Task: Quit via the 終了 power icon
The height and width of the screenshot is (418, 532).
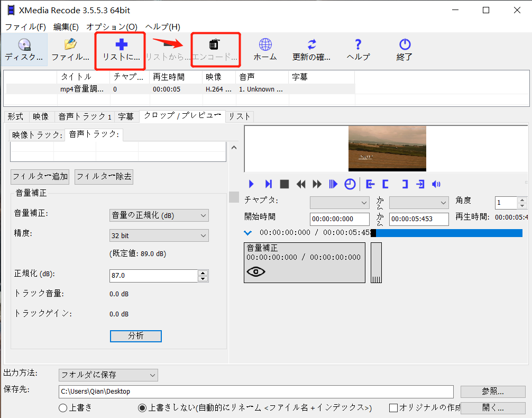Action: coord(405,50)
